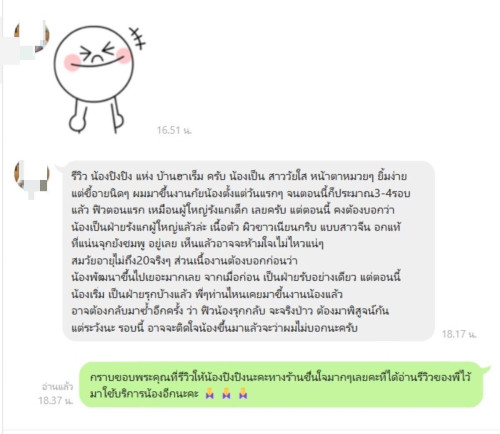Click the sticker's blushing left cheek

click(71, 63)
